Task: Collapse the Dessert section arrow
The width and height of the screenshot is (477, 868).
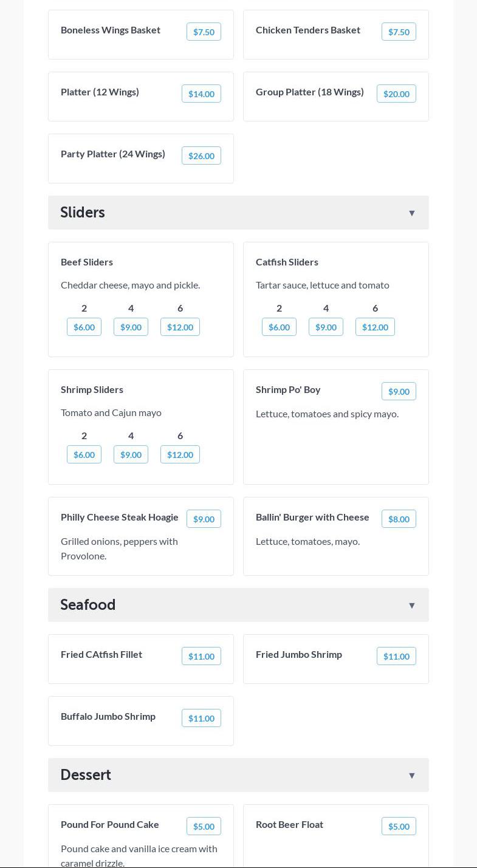Action: (x=411, y=775)
